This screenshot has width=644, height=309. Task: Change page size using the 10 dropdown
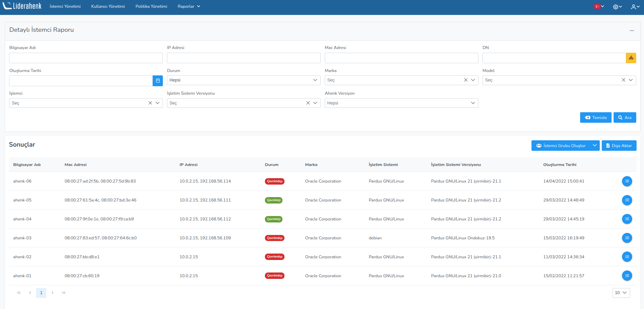click(x=621, y=293)
